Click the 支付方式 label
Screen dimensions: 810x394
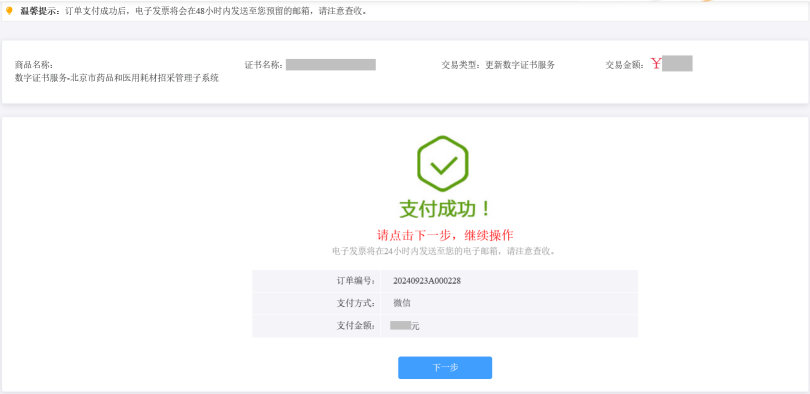(355, 303)
